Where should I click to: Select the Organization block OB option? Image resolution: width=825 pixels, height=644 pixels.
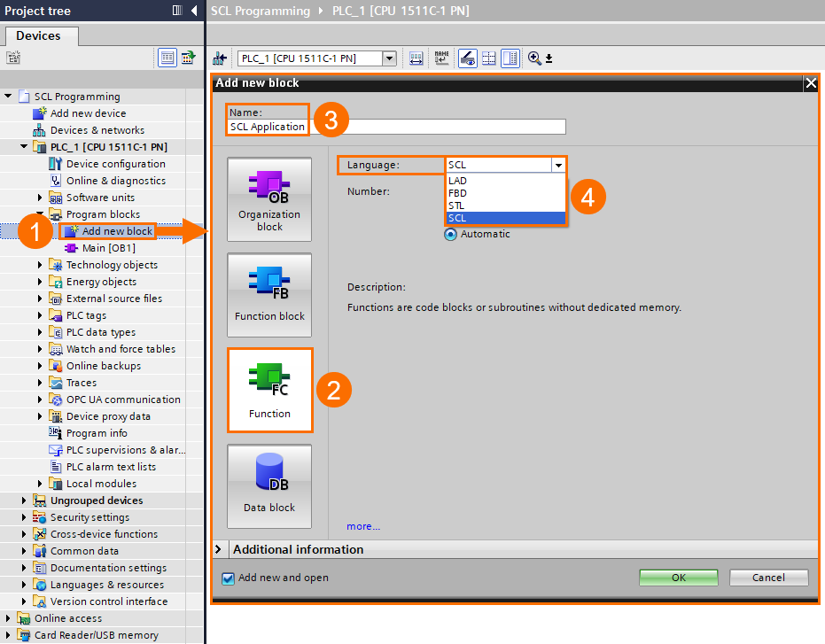pyautogui.click(x=269, y=199)
